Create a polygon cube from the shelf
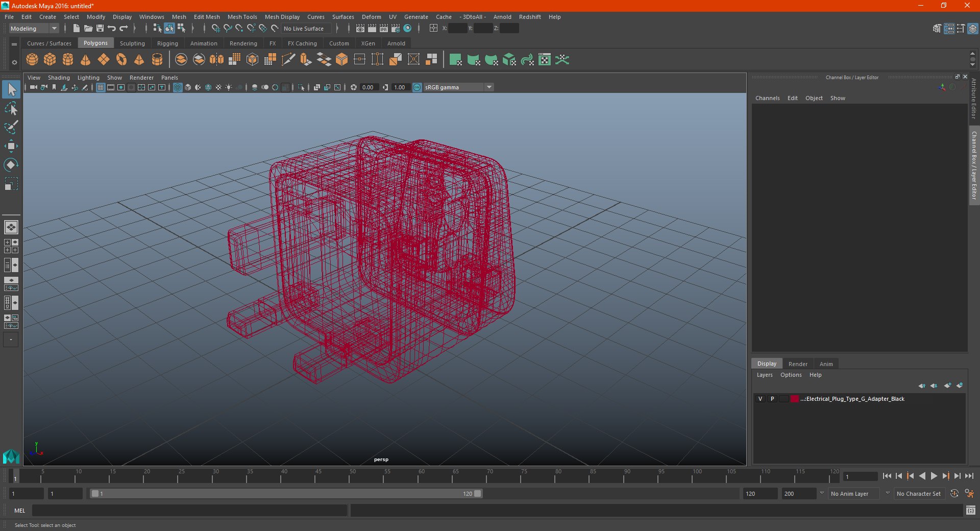980x531 pixels. pos(50,60)
